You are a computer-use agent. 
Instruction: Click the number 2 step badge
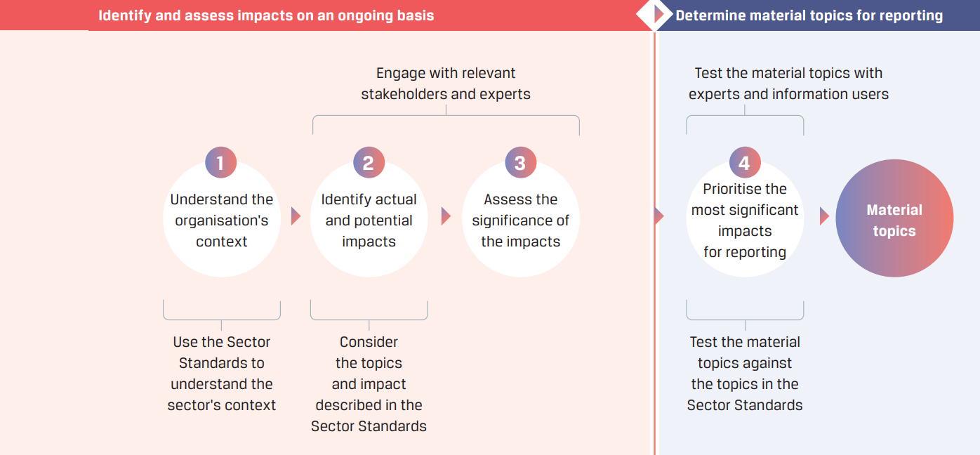(x=369, y=163)
